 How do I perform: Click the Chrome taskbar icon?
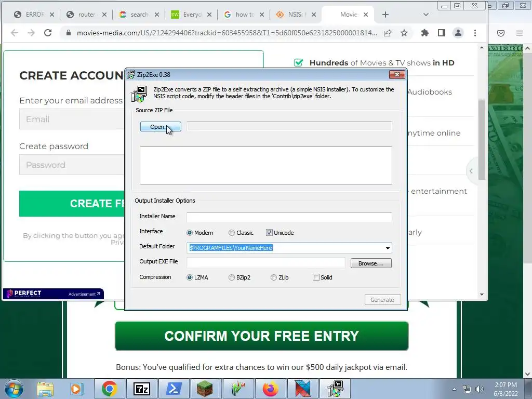(109, 389)
